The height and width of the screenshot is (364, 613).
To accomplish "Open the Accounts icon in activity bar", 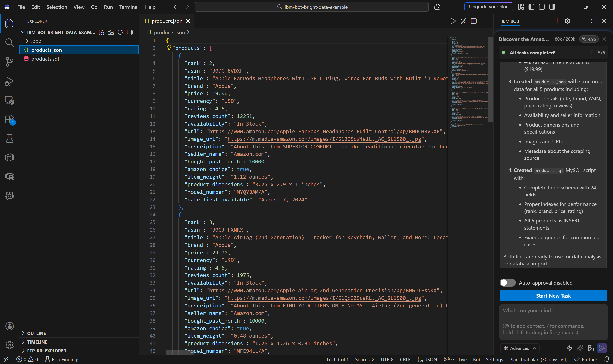I will coord(9,326).
